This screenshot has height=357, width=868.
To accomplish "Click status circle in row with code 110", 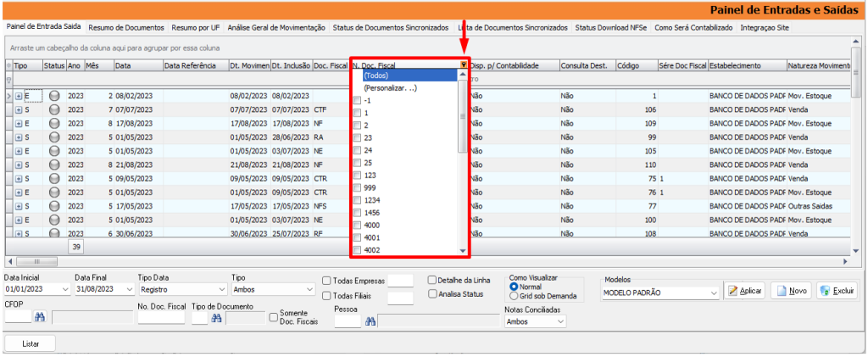I will pos(54,165).
